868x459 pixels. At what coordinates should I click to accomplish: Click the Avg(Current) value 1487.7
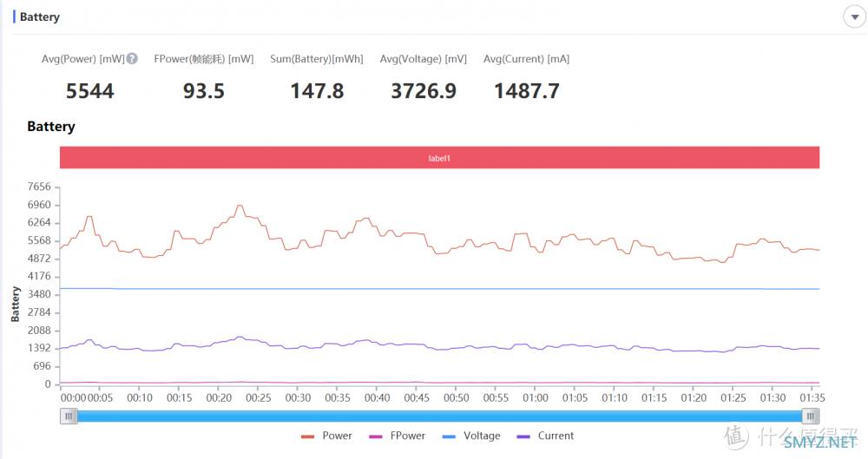[527, 91]
